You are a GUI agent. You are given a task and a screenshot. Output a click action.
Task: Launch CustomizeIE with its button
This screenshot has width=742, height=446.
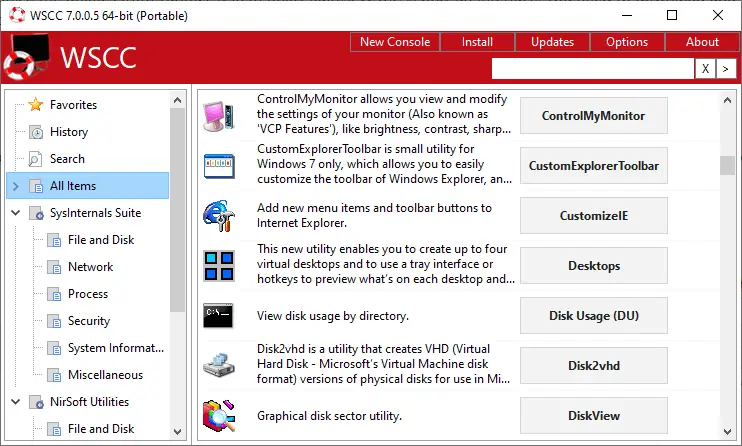(x=593, y=216)
